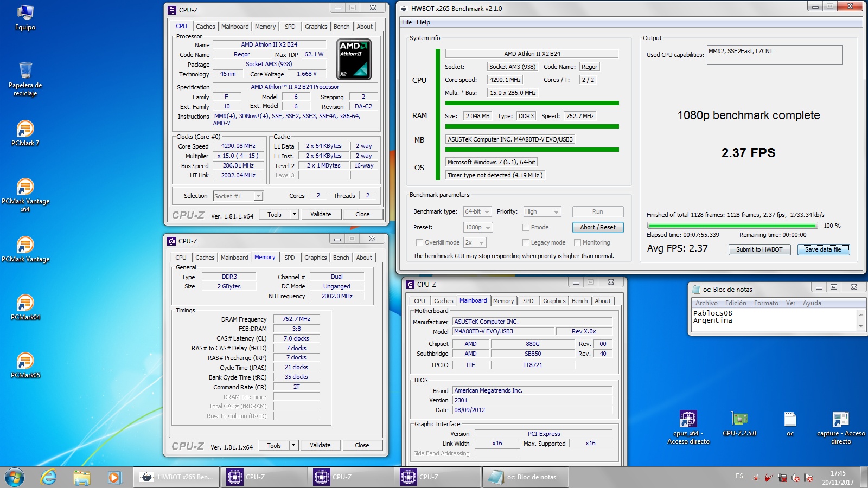Open Benchmark type 64-bit dropdown

point(477,211)
